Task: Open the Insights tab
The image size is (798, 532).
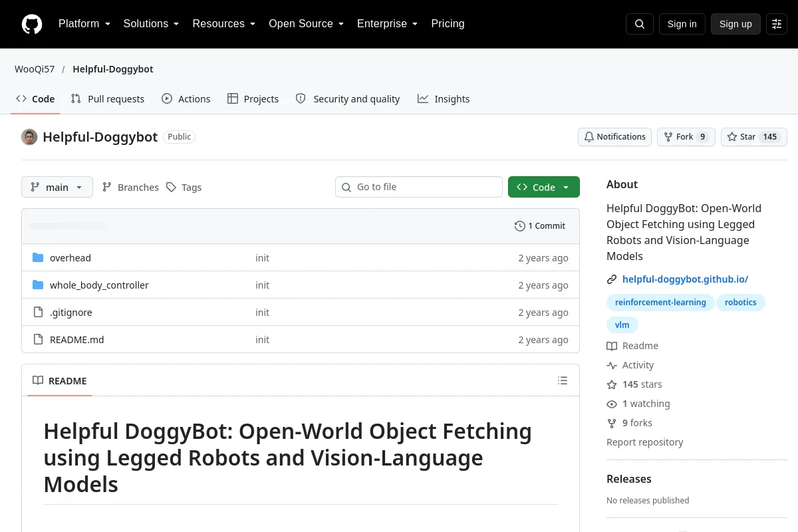Action: pos(444,99)
